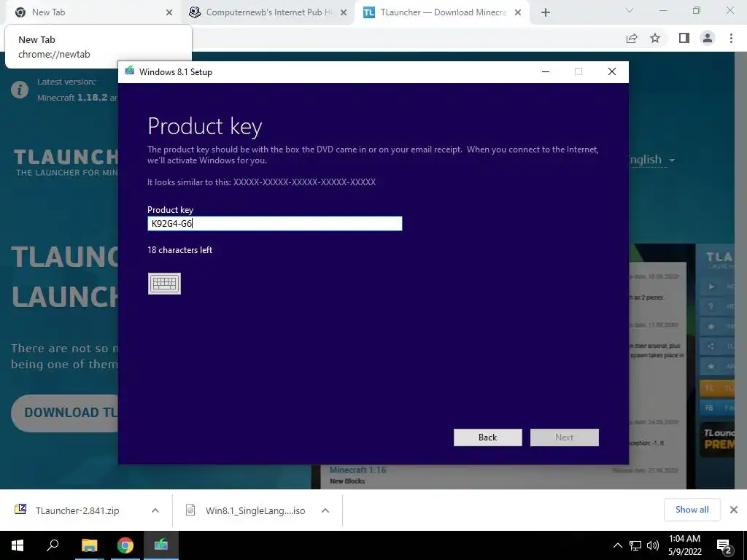Open volume control tray icon

pos(653,545)
